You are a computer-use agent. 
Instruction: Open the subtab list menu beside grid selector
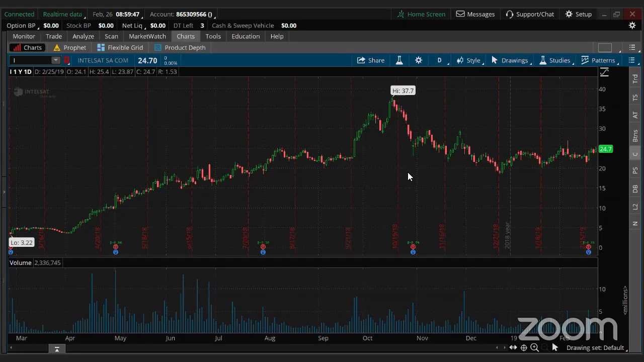tap(632, 48)
